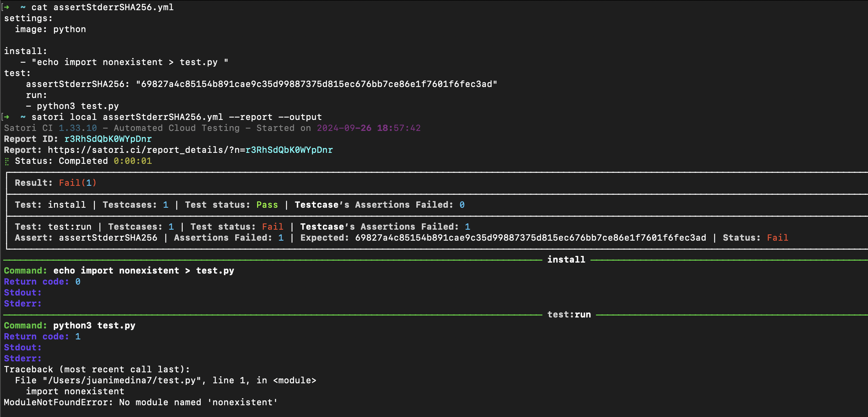Click the test:run Test status Fail value
Viewport: 868px width, 417px height.
272,227
